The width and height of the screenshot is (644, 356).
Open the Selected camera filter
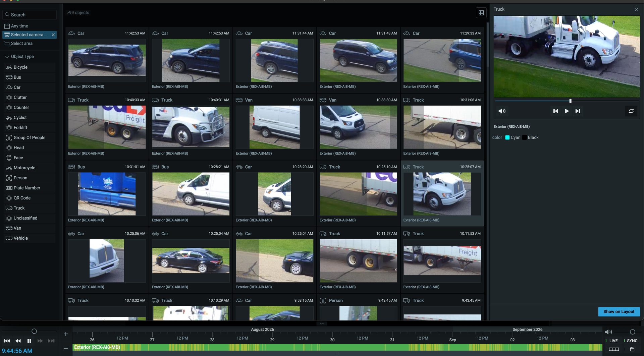pyautogui.click(x=26, y=35)
